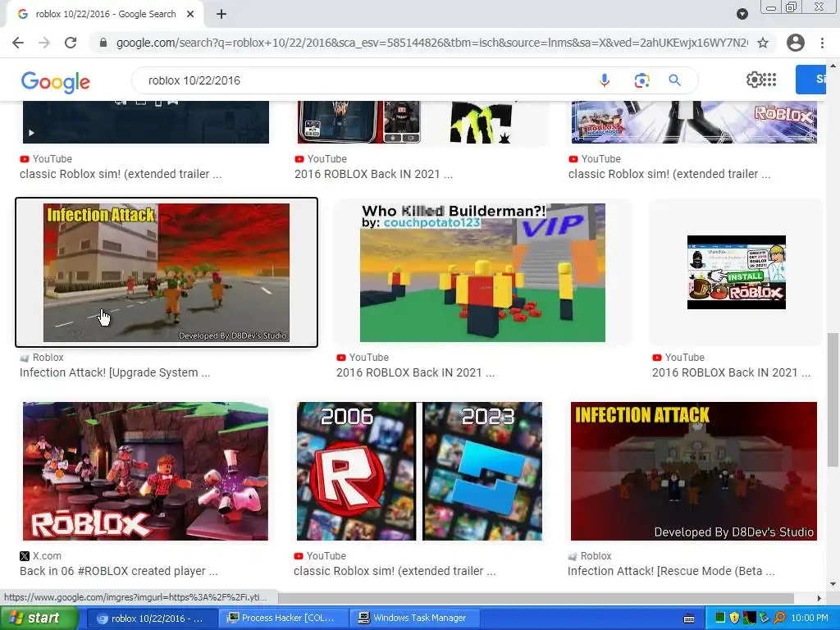840x630 pixels.
Task: Click the browser forward arrow
Action: 44,43
